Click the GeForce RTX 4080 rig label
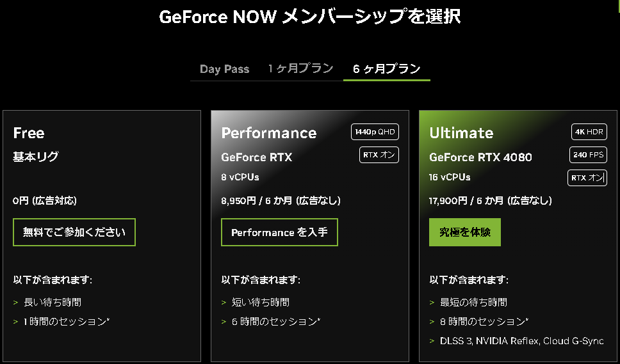Screen dimensions: 620x364 480,157
